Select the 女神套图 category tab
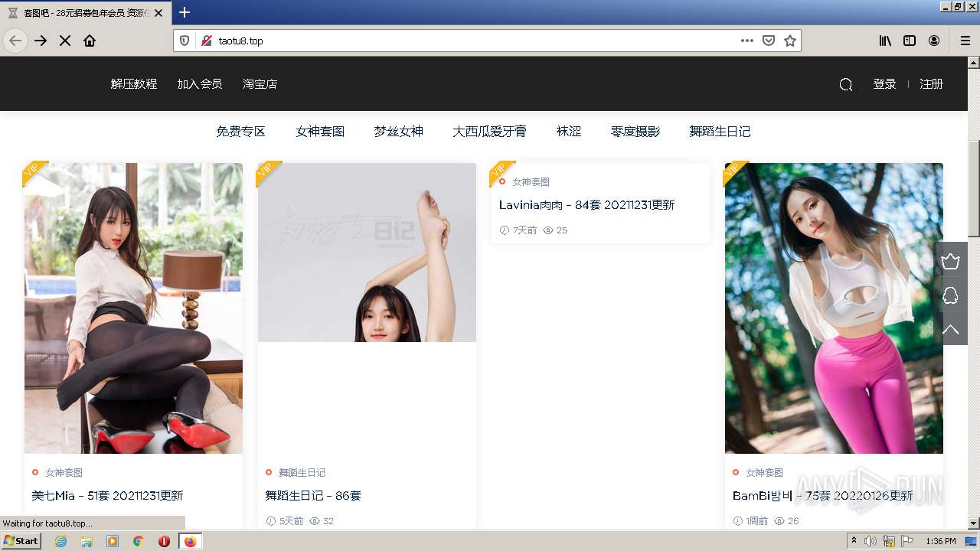980x551 pixels. 320,132
